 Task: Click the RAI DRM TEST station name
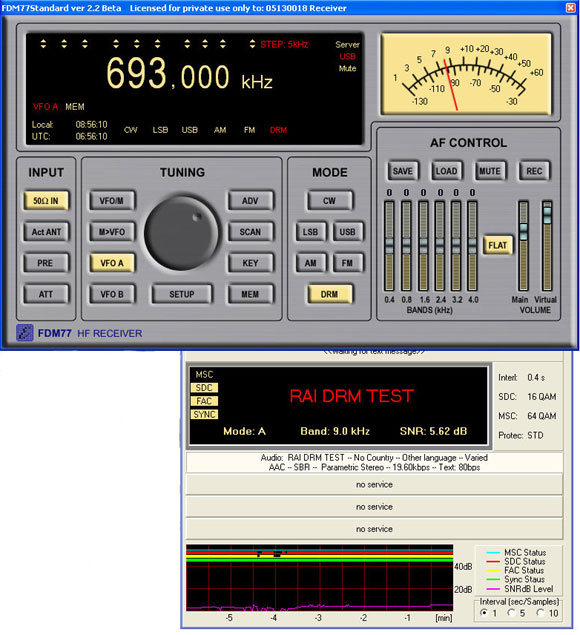(x=351, y=396)
